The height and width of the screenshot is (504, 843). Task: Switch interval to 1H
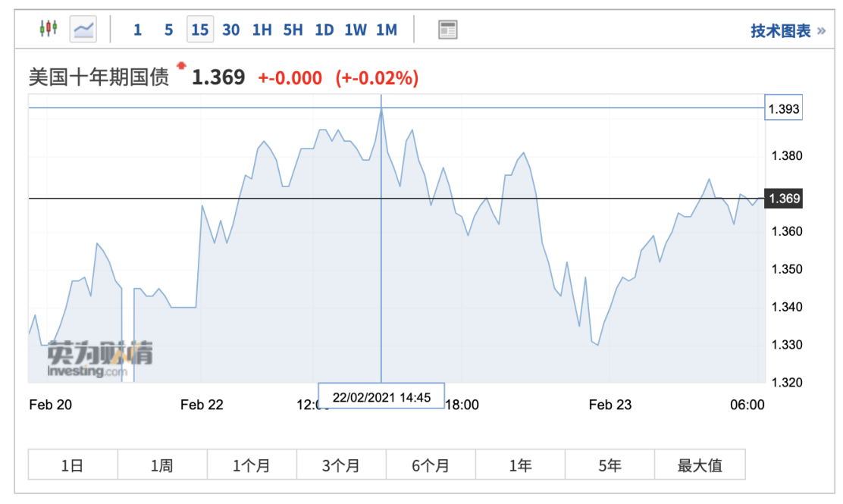pyautogui.click(x=262, y=30)
